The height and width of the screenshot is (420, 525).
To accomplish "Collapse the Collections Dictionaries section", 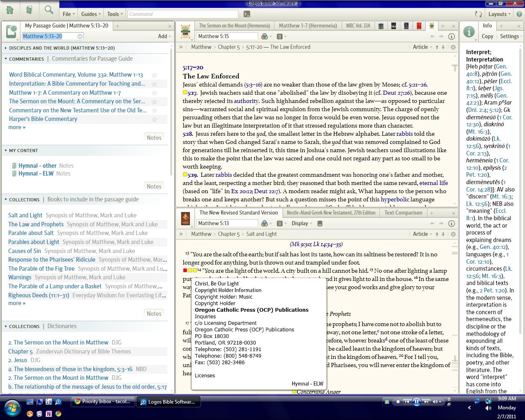I will tap(6, 326).
